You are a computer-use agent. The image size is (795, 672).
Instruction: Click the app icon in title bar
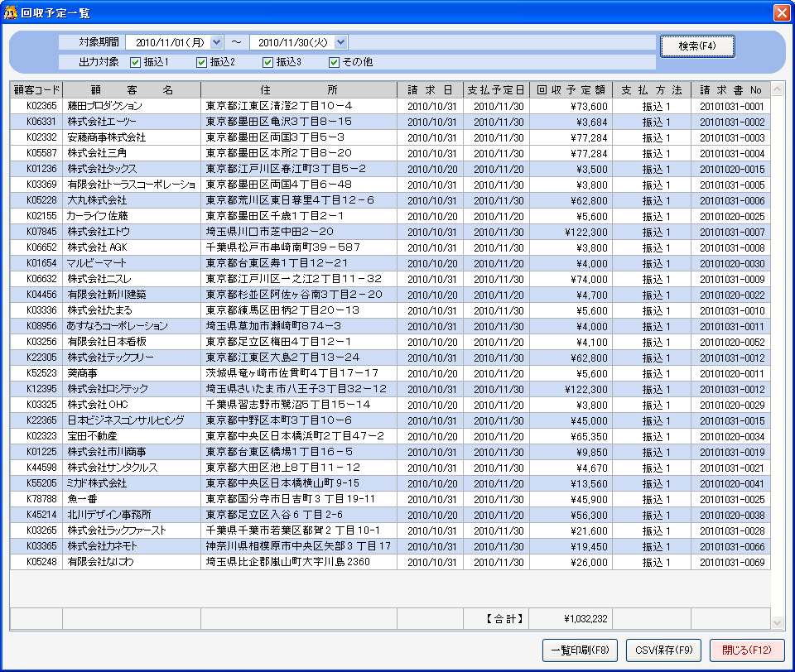coord(12,12)
